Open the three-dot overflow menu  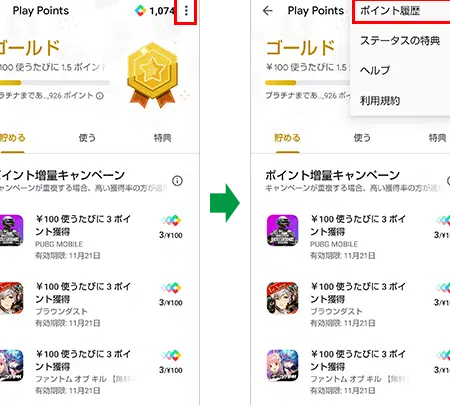[186, 11]
